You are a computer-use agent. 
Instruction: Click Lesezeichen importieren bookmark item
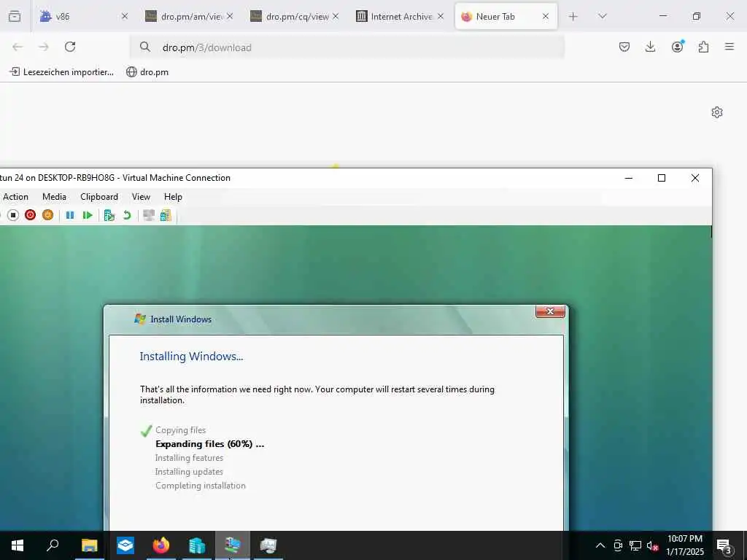62,72
